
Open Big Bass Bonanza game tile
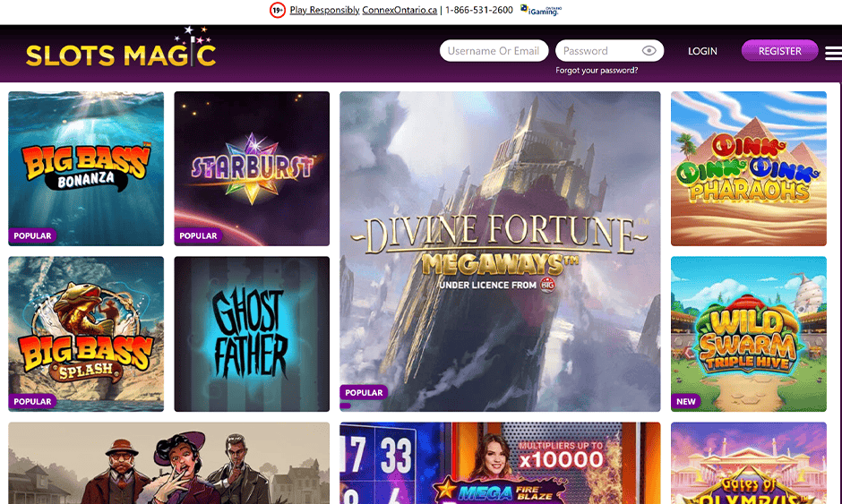(86, 168)
